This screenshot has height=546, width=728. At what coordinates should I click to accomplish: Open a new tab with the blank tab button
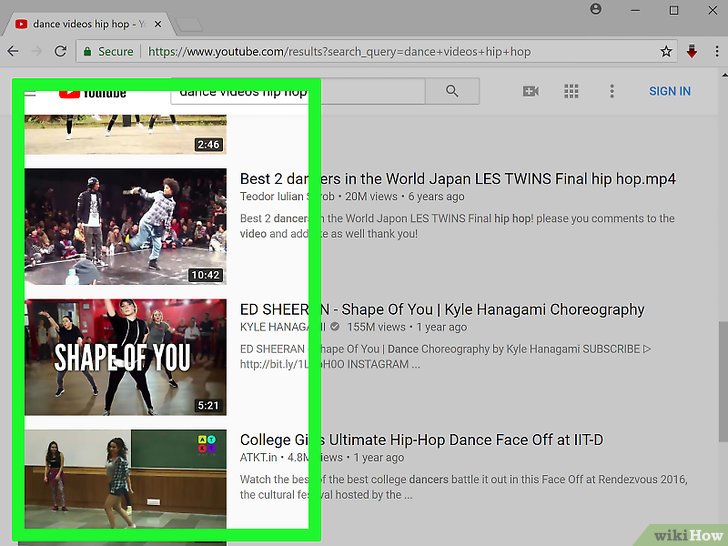click(x=189, y=25)
